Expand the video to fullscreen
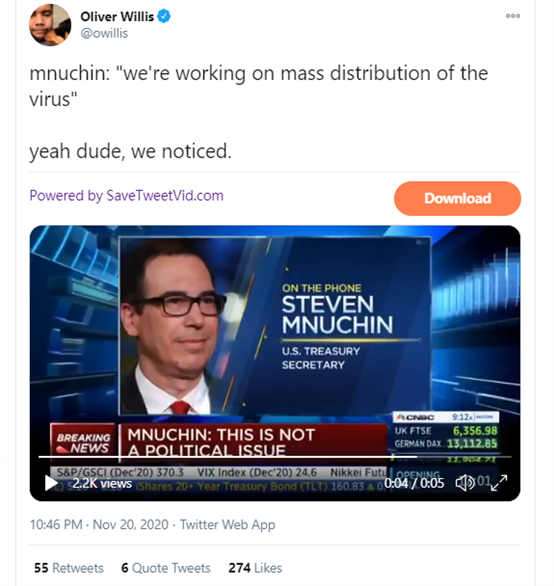The image size is (554, 586). pyautogui.click(x=499, y=483)
